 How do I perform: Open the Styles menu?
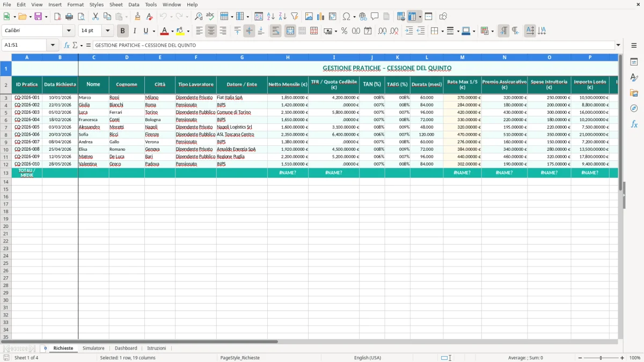(x=97, y=4)
